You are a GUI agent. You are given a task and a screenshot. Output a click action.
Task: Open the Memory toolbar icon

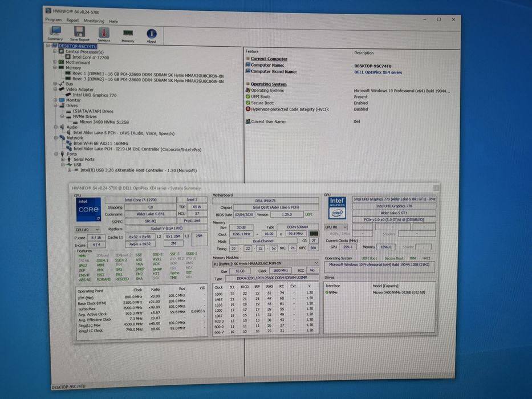[x=128, y=35]
